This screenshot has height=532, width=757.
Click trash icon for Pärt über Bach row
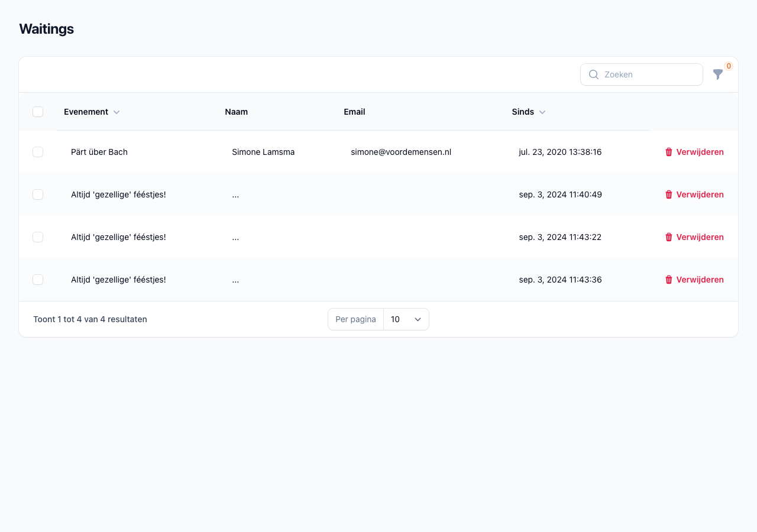[x=669, y=152]
